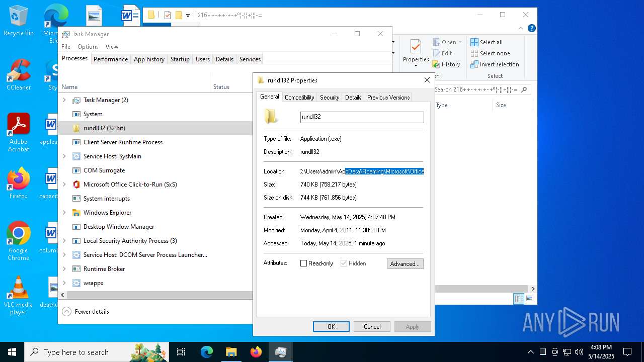Open Task View on taskbar
Image resolution: width=644 pixels, height=362 pixels.
181,352
